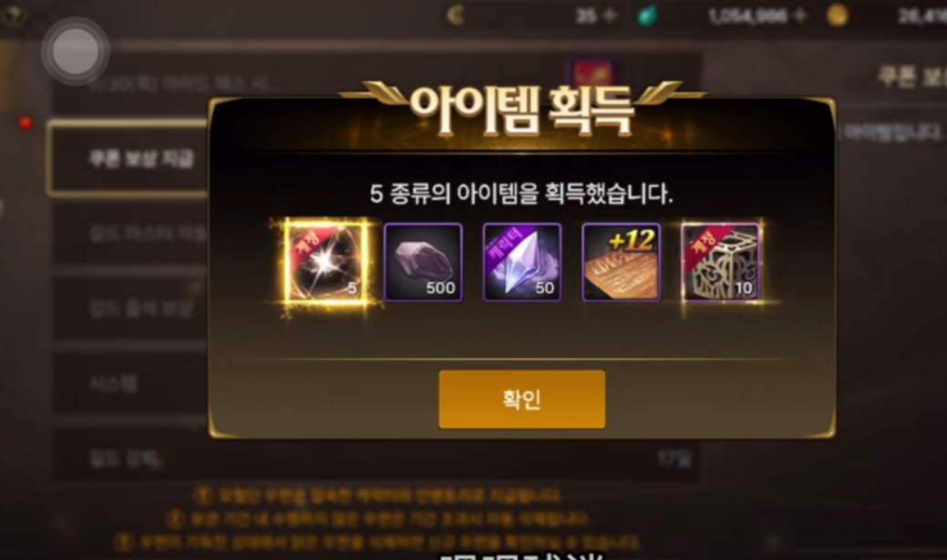Confirm item acquisition with the 확인 button
The height and width of the screenshot is (560, 947).
522,399
